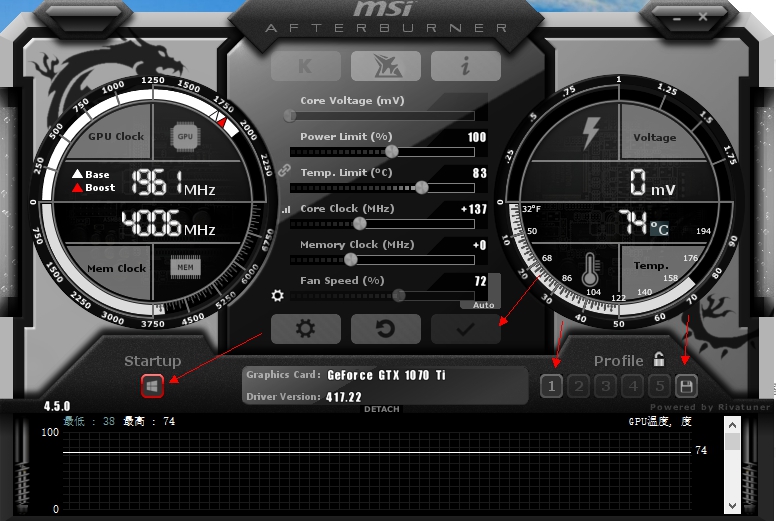Click the Core Voltage slider handle

coord(290,116)
